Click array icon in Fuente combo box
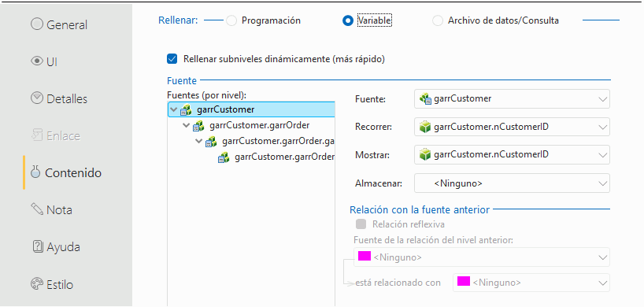Viewport: 644px width, 307px height. coord(425,99)
